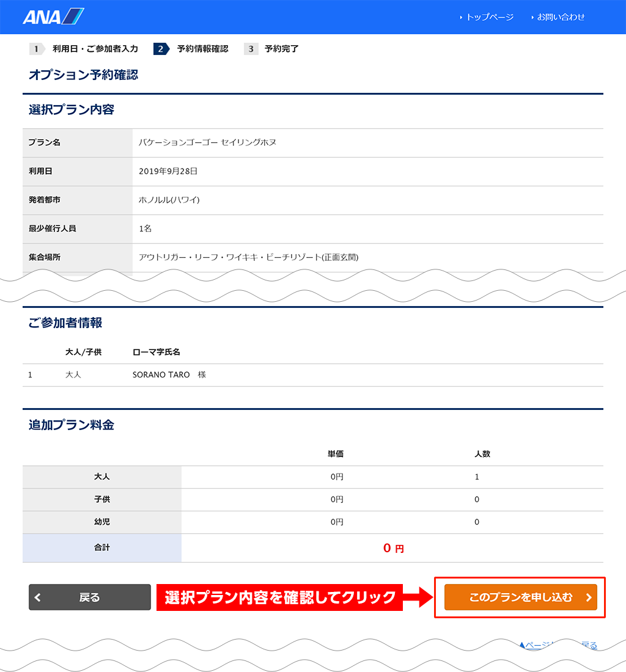Click the 予約完了 step label

point(281,49)
